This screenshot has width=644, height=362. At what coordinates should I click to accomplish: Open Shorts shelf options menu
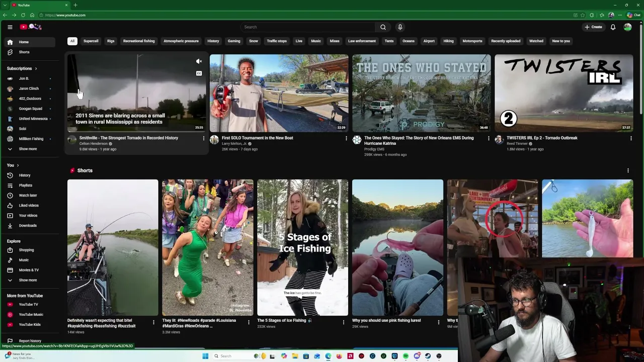tap(628, 171)
